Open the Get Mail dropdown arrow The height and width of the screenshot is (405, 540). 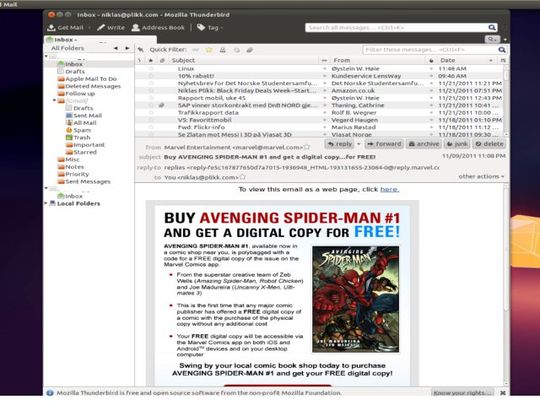[89, 28]
